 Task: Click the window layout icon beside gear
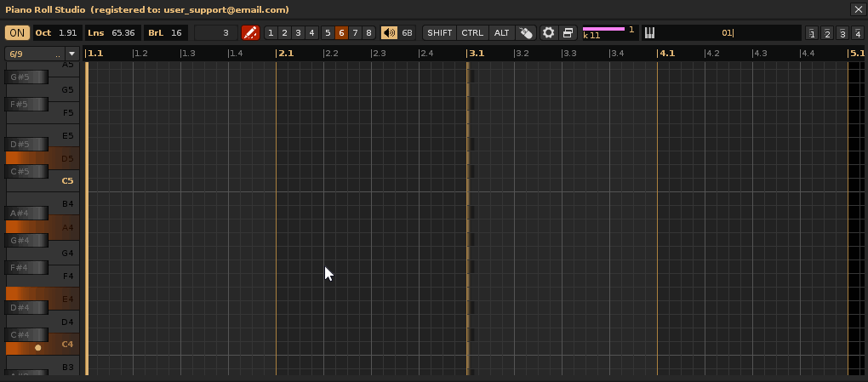[568, 33]
